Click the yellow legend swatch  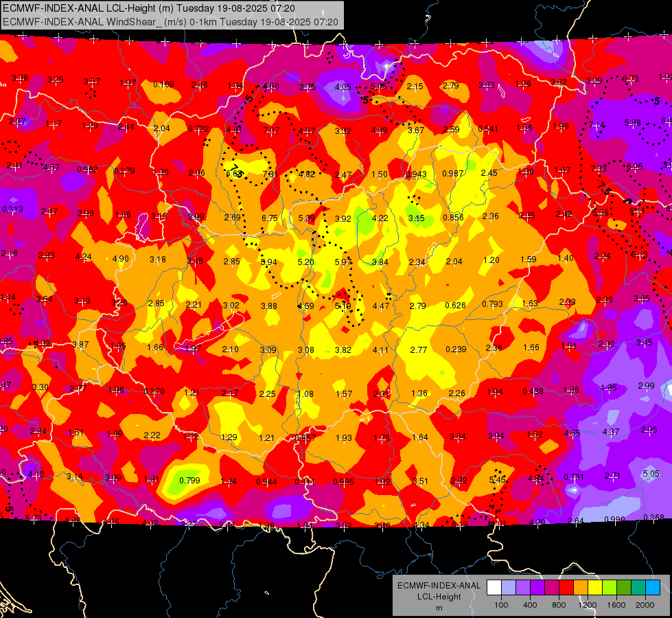595,588
